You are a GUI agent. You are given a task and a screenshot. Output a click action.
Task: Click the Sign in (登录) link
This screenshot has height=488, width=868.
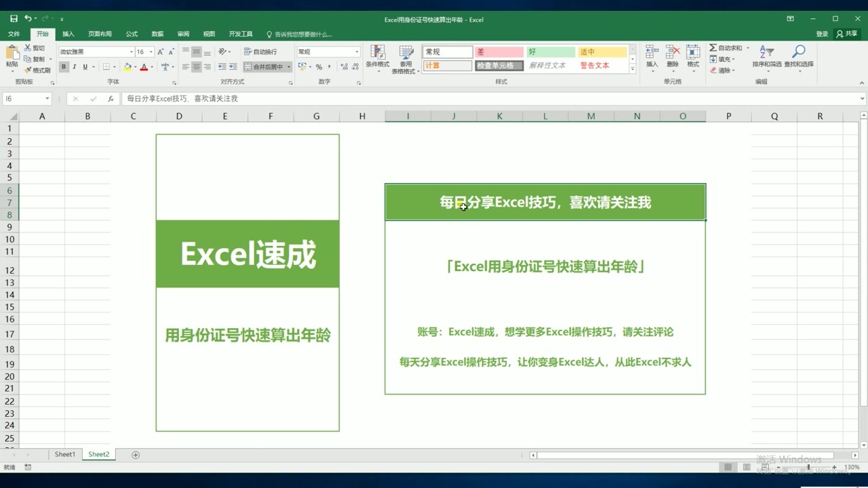click(x=822, y=34)
